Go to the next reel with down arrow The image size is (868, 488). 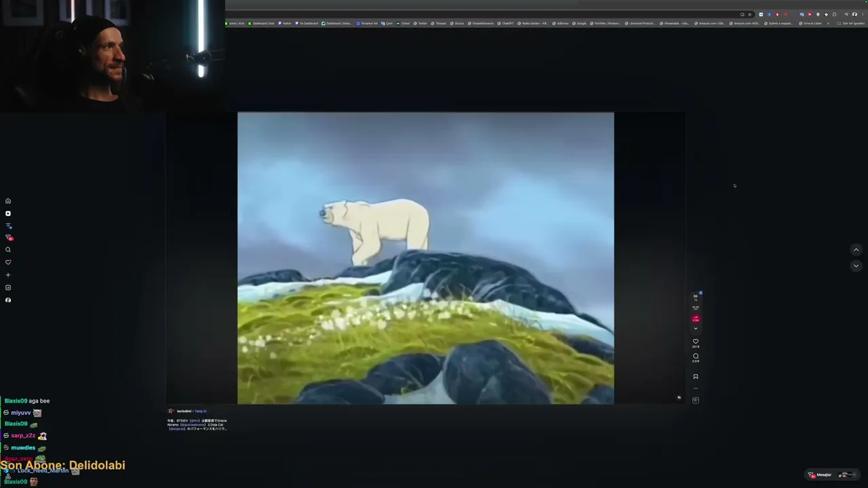tap(856, 266)
